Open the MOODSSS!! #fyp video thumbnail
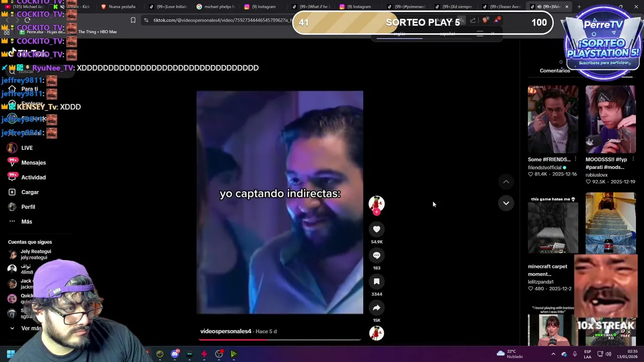The image size is (644, 362). point(610,119)
